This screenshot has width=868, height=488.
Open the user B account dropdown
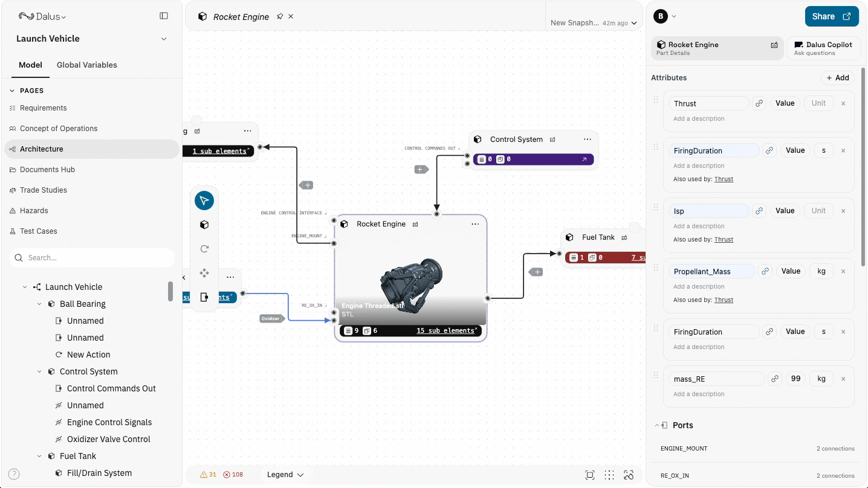click(x=666, y=16)
